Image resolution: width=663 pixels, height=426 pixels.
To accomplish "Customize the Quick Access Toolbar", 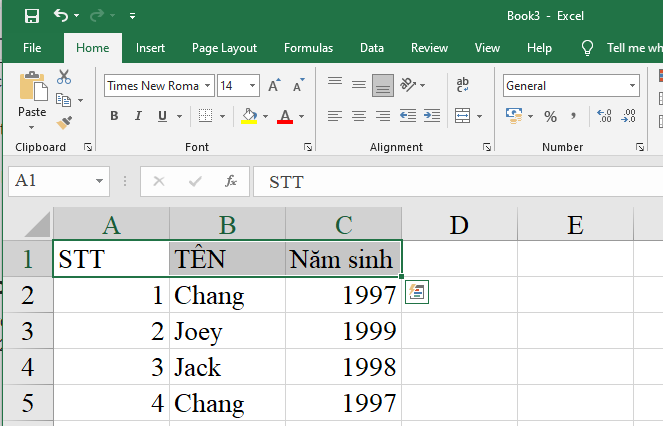I will click(x=132, y=16).
